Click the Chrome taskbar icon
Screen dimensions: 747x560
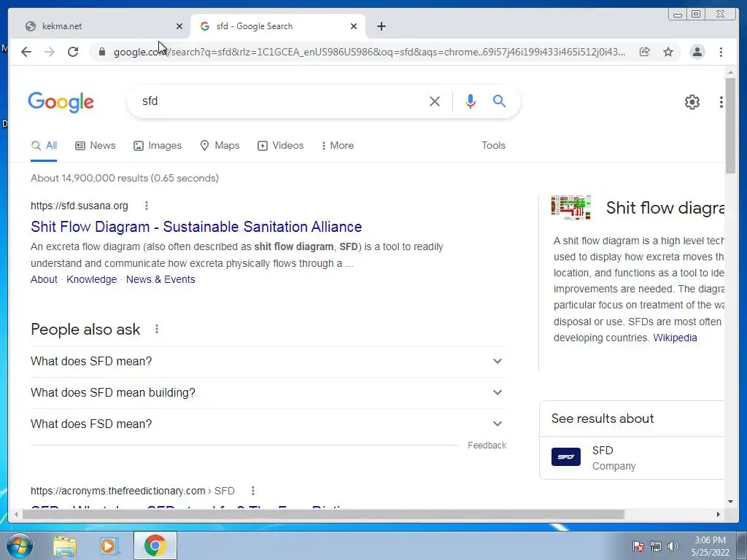[x=155, y=545]
